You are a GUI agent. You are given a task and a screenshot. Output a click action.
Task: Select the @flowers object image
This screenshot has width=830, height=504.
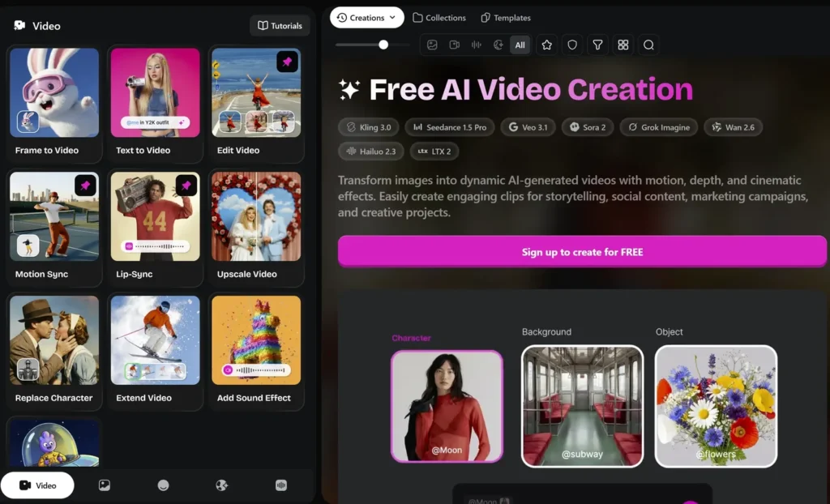tap(716, 407)
